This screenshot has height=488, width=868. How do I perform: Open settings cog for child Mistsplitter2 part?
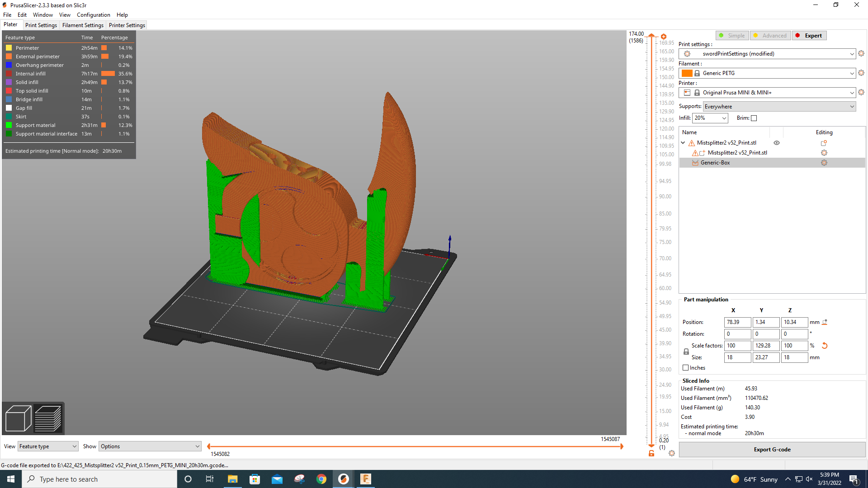click(x=824, y=153)
